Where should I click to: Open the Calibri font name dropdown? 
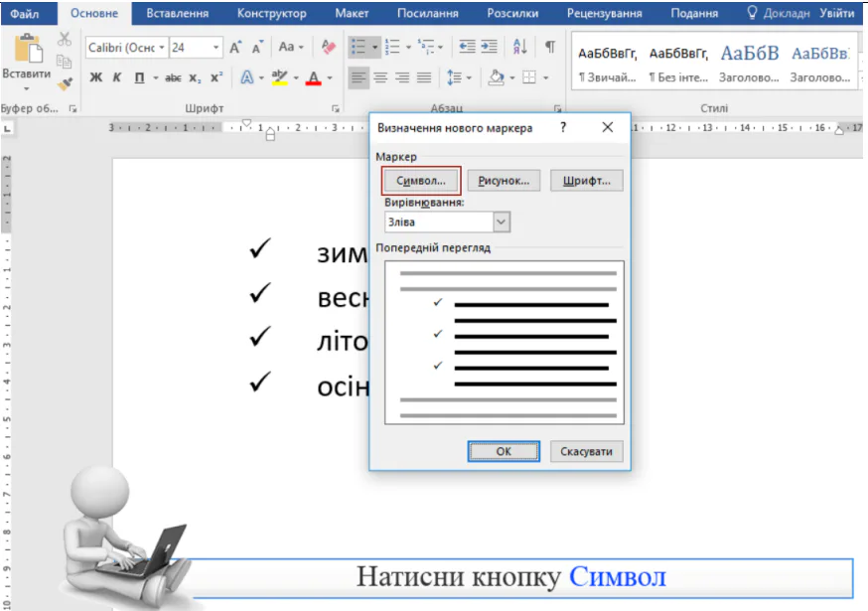tap(160, 48)
